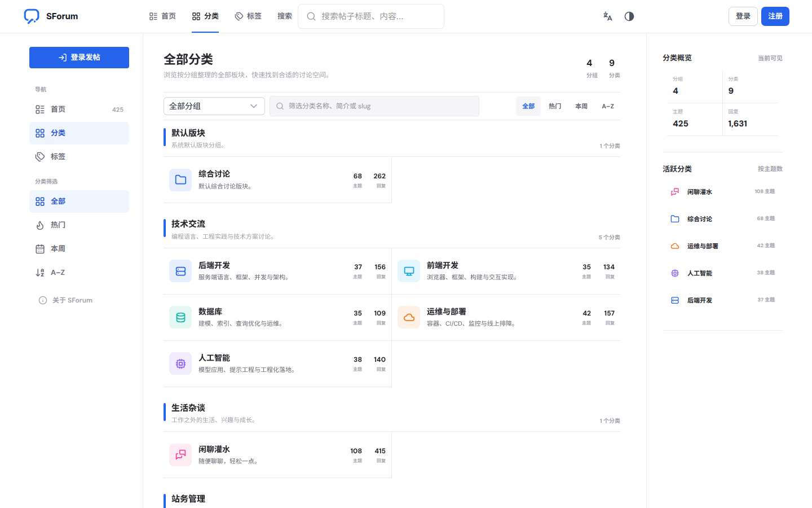Open 标签 in the top navigation

pyautogui.click(x=248, y=16)
